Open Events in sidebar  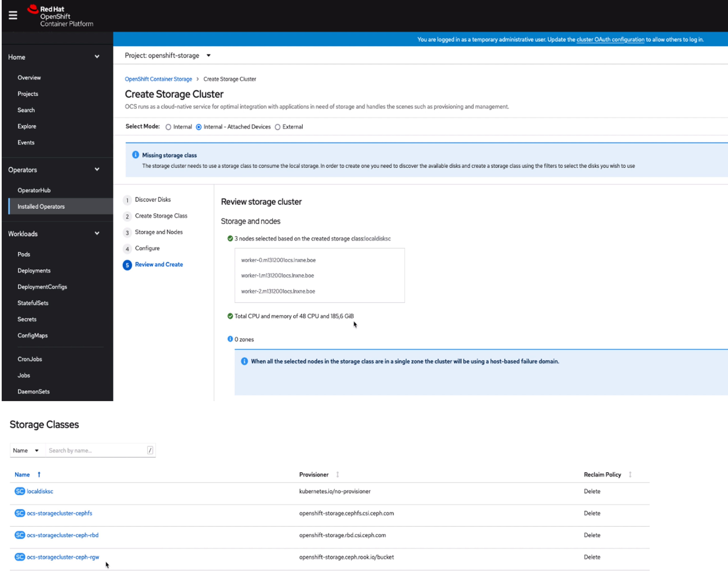(x=26, y=142)
